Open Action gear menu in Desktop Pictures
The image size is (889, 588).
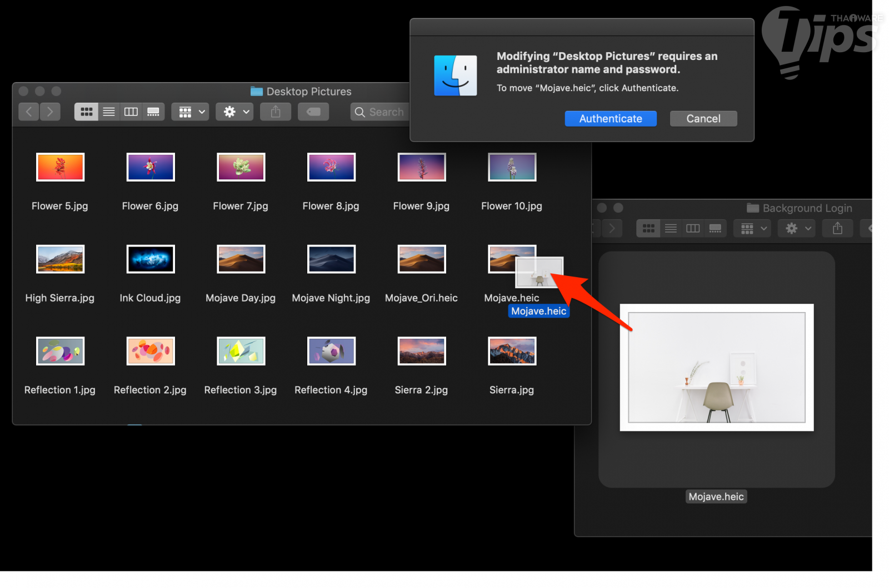(x=235, y=112)
